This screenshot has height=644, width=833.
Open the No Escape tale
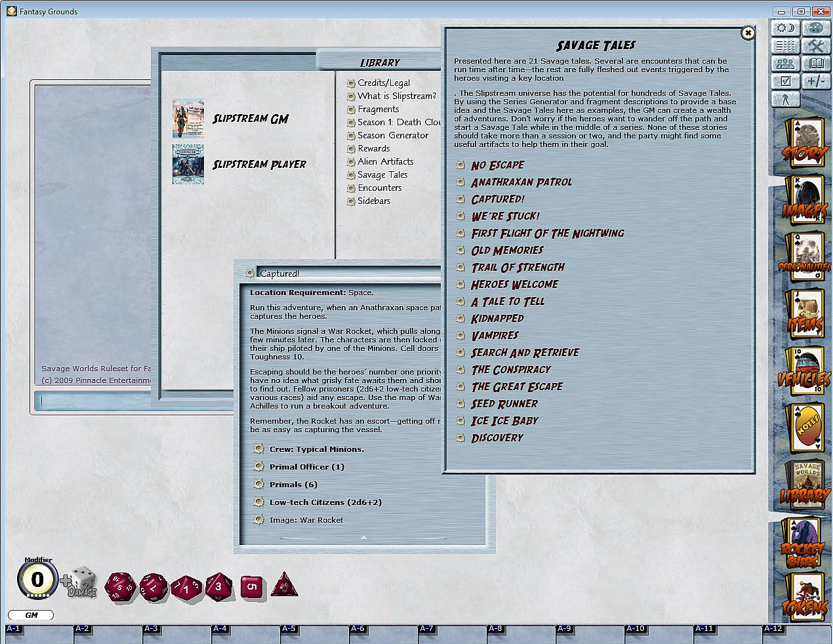pyautogui.click(x=497, y=165)
